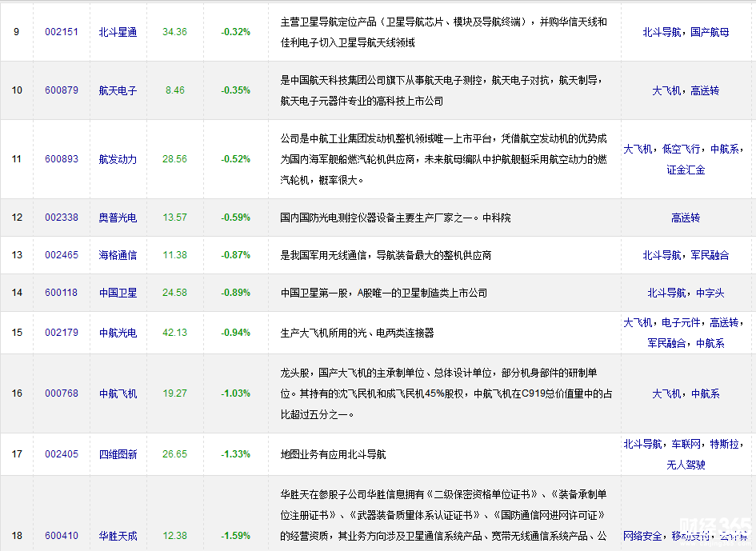Open 北斗导航 tag in 四维图新 row
This screenshot has width=756, height=551.
click(x=642, y=444)
